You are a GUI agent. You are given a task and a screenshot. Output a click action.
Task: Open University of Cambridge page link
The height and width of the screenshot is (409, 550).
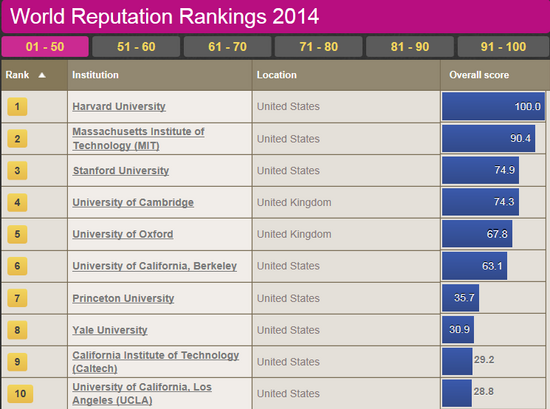pyautogui.click(x=133, y=202)
